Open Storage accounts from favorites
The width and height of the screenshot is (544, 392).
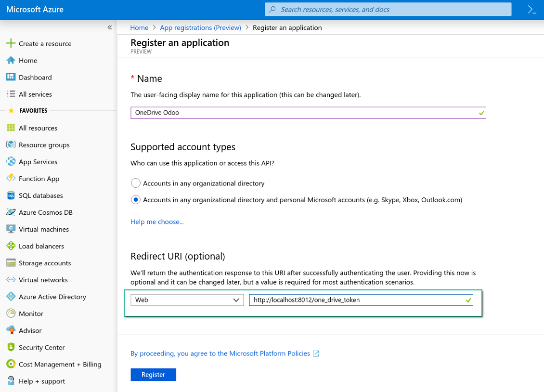(45, 263)
